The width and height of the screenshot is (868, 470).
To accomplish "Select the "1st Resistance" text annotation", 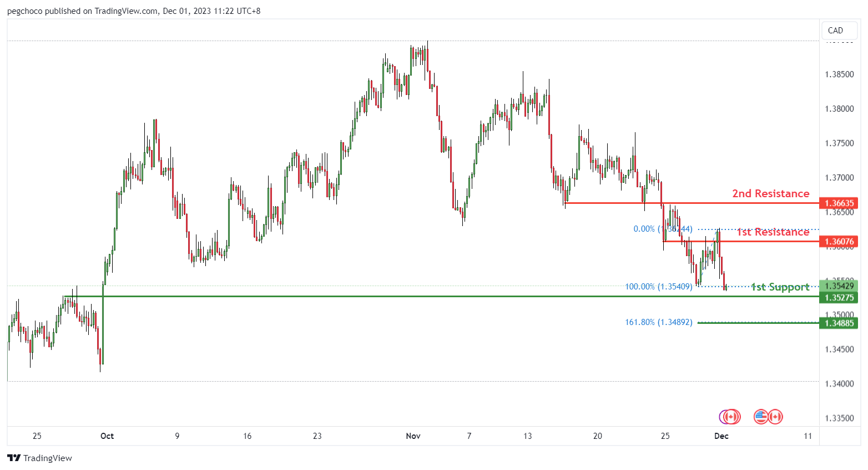I will pos(773,232).
